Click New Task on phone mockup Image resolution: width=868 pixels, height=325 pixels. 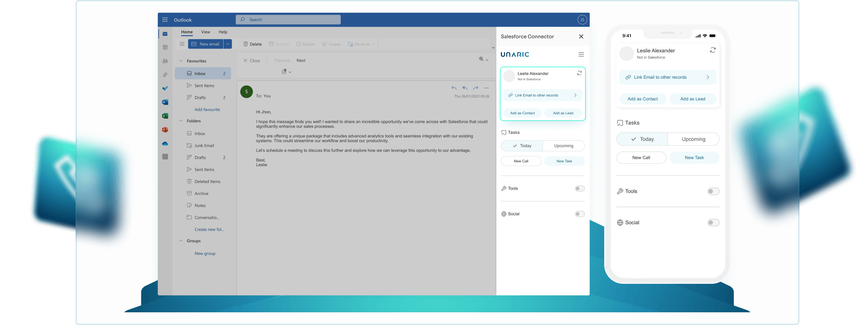click(x=694, y=158)
